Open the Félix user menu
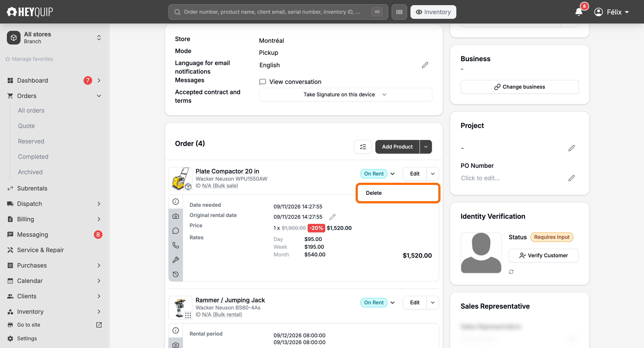The image size is (644, 348). pos(611,12)
